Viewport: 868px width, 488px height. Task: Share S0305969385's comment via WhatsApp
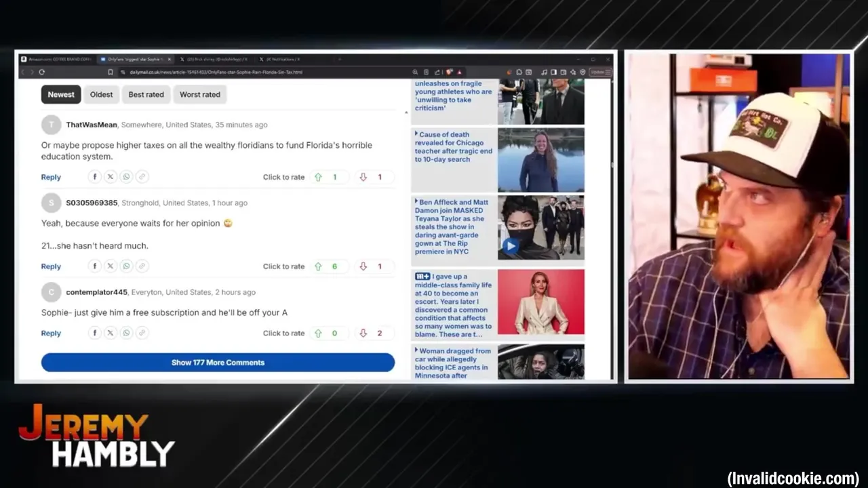point(126,266)
